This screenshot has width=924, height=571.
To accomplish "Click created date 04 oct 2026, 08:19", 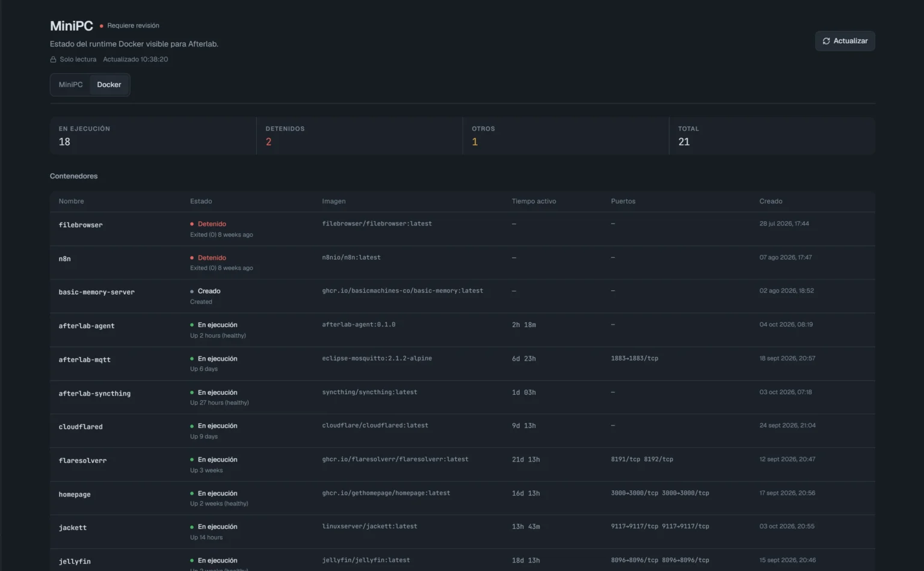I will pos(786,325).
